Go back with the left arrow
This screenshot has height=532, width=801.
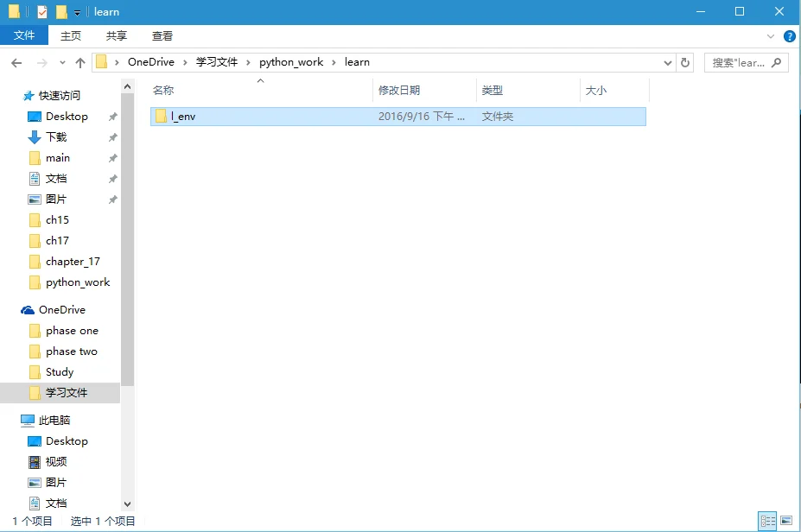[17, 63]
